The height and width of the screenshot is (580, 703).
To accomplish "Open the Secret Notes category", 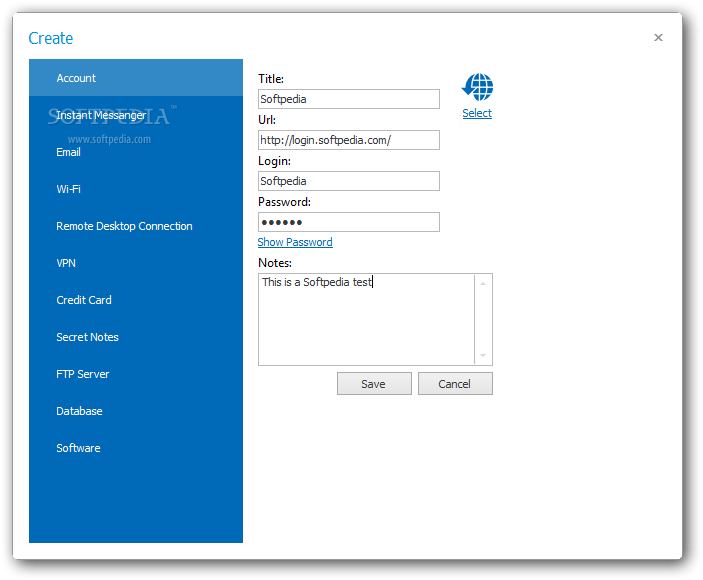I will point(136,337).
